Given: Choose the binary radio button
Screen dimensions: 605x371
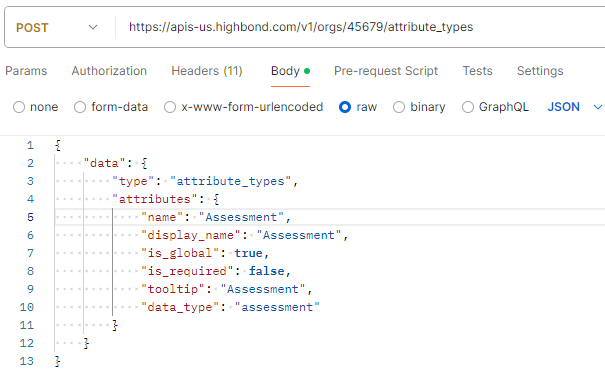Looking at the screenshot, I should point(399,107).
